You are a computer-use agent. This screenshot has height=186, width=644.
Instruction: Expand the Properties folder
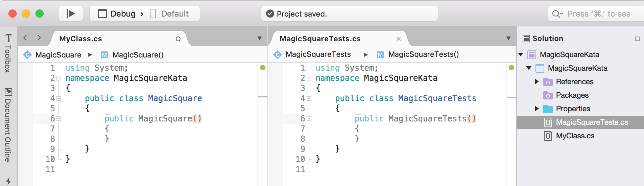pos(536,109)
